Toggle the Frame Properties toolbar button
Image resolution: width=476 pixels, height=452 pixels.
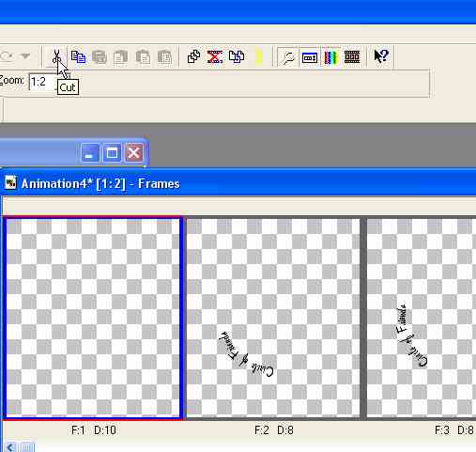pos(310,57)
